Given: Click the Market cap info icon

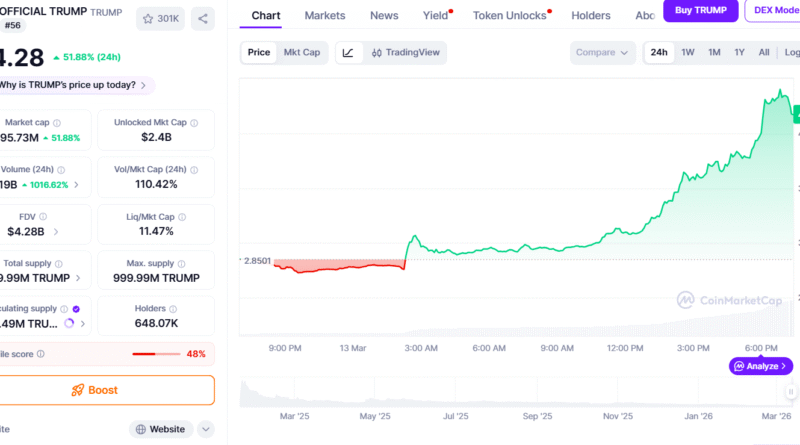Looking at the screenshot, I should tap(57, 122).
